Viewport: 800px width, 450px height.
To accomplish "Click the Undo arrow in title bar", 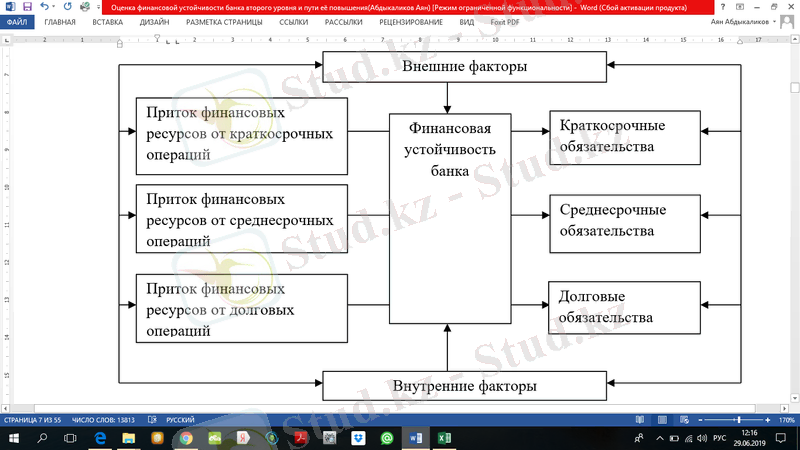I will pos(43,7).
